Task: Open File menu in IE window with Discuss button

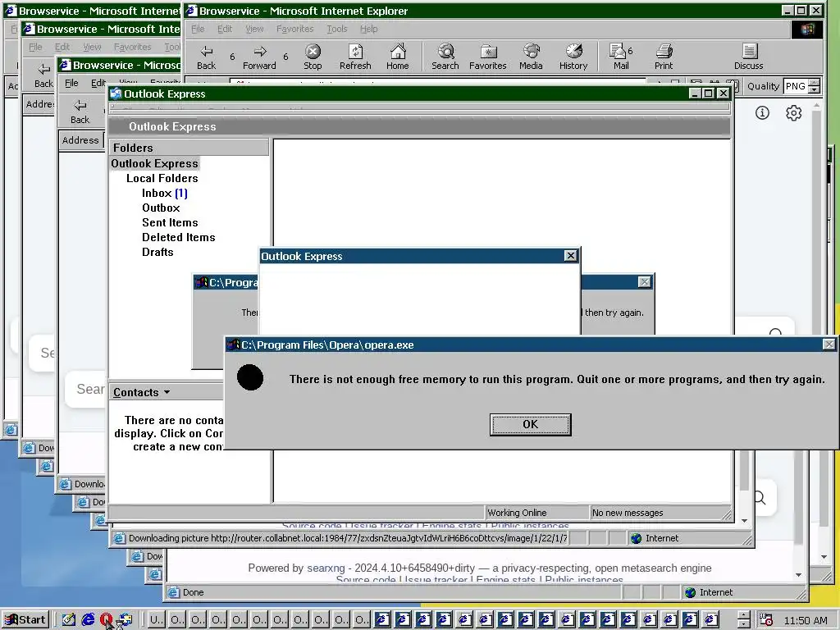Action: click(x=198, y=29)
